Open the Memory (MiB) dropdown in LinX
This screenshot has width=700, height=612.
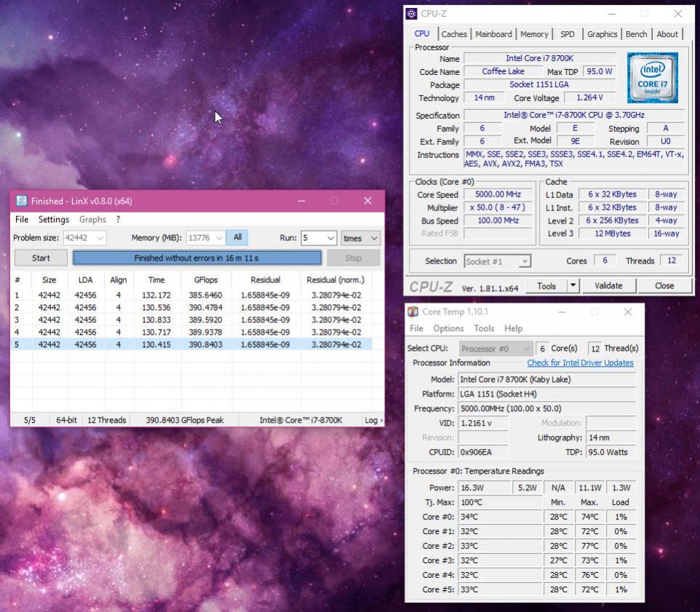(x=219, y=238)
